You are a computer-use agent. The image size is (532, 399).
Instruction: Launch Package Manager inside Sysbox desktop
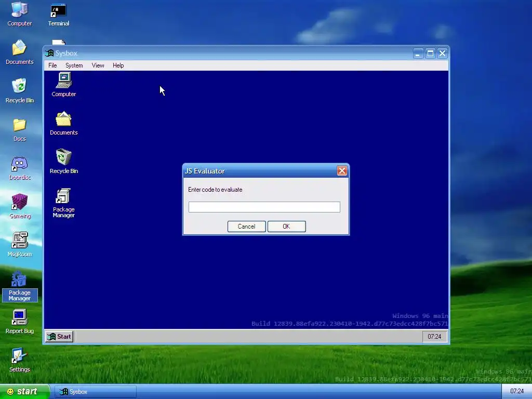click(x=63, y=203)
